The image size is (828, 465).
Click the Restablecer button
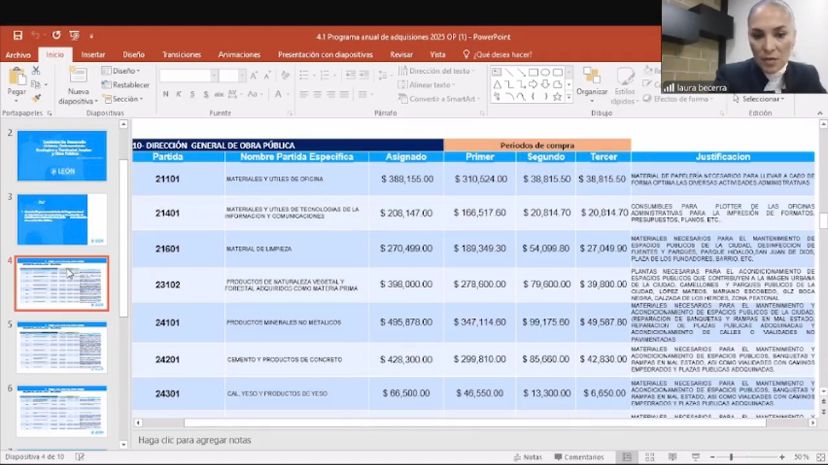point(127,85)
